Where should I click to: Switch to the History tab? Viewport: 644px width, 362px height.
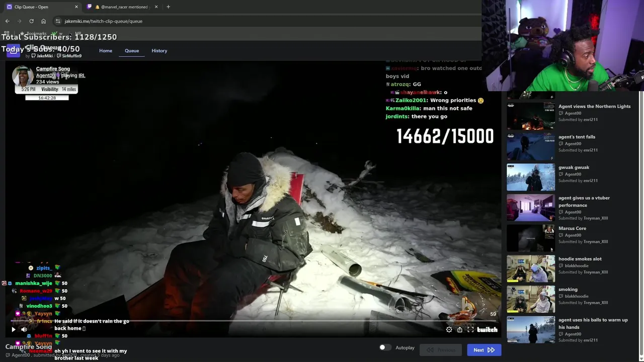(x=159, y=51)
